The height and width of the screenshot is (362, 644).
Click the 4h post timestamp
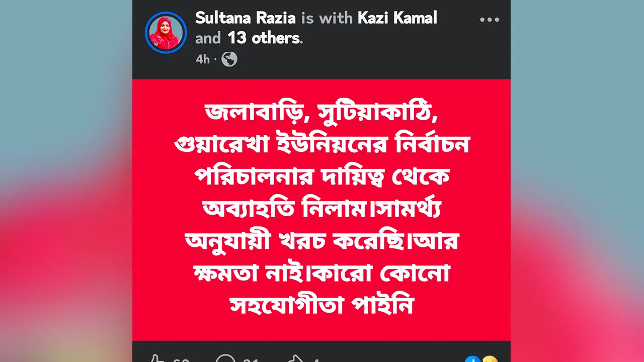pyautogui.click(x=203, y=59)
